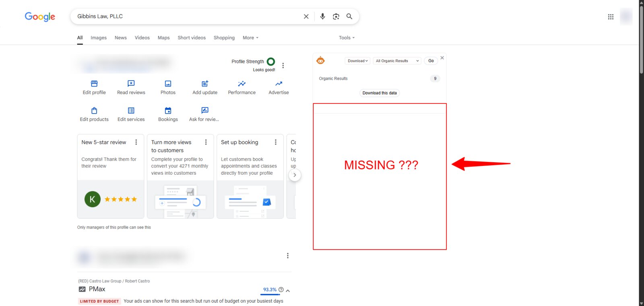644x306 pixels.
Task: Open the extension Download dropdown
Action: [357, 61]
